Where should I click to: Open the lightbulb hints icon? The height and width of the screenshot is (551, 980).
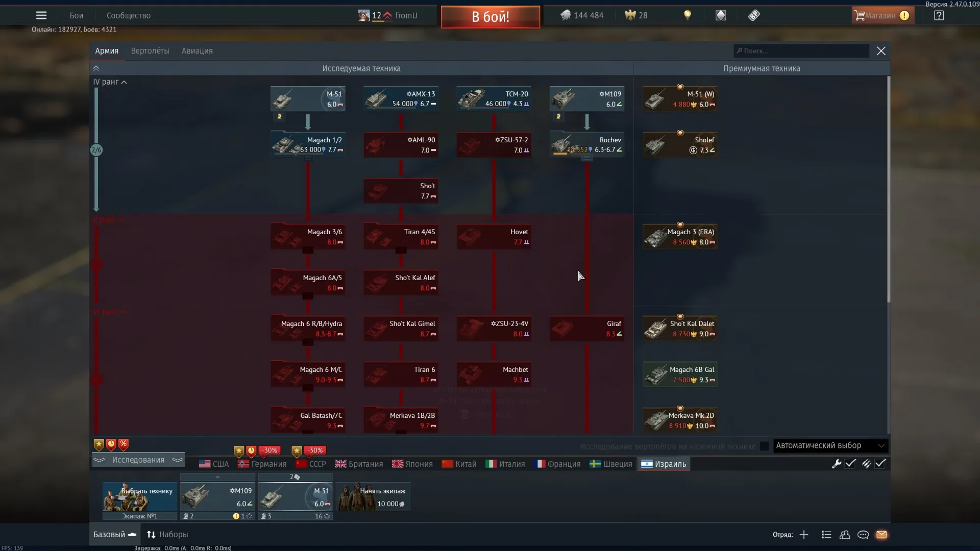pyautogui.click(x=688, y=15)
